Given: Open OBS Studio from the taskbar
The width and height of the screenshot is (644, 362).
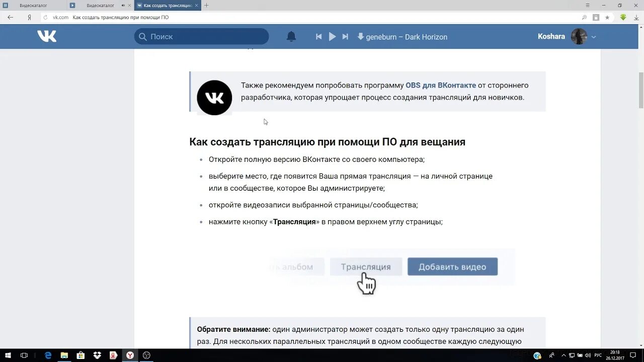Looking at the screenshot, I should click(146, 355).
